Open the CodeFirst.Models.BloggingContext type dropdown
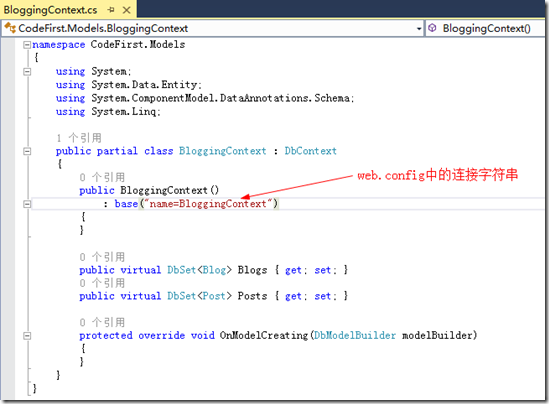 click(213, 28)
